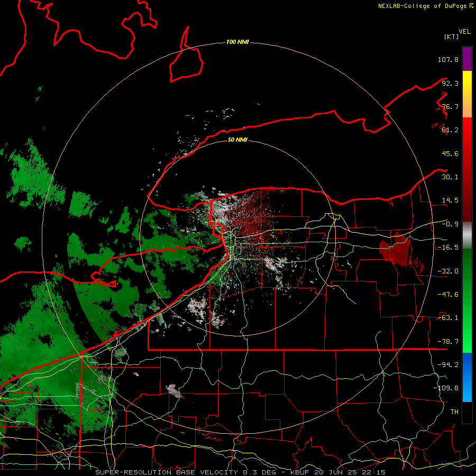Click the 61.2 velocity scale value
476x476 pixels.
[x=450, y=130]
